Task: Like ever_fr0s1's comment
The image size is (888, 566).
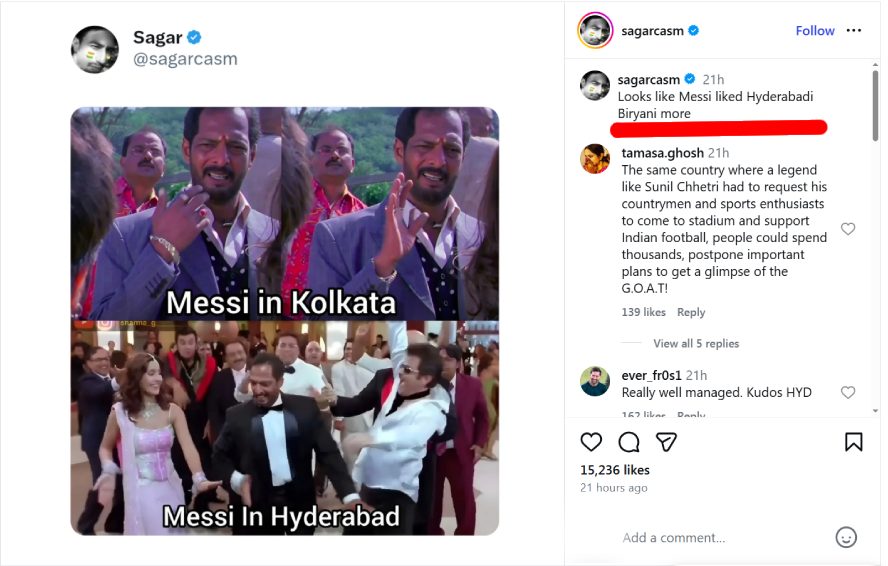Action: pyautogui.click(x=848, y=393)
